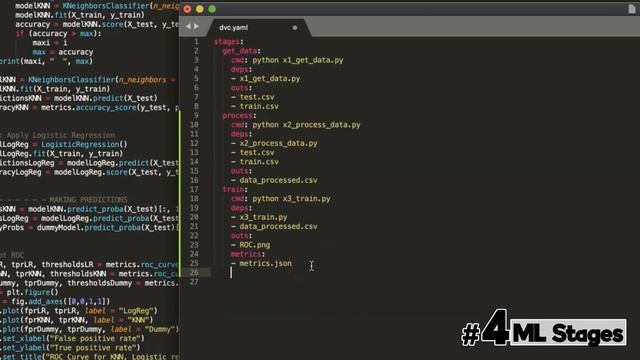Screen dimensions: 640x360
Task: Click the 'process:' stage name
Action: (239, 116)
